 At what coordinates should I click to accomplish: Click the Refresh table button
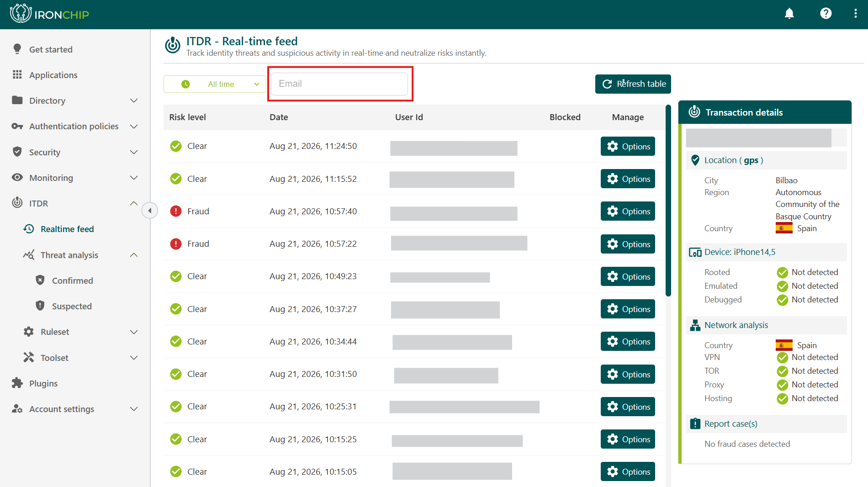pyautogui.click(x=633, y=84)
